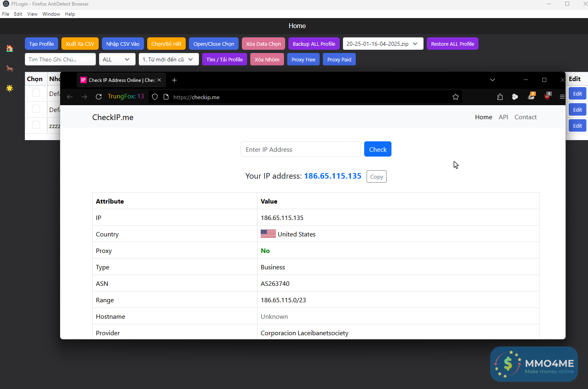
Task: Click the Proxy Free button
Action: [x=303, y=59]
